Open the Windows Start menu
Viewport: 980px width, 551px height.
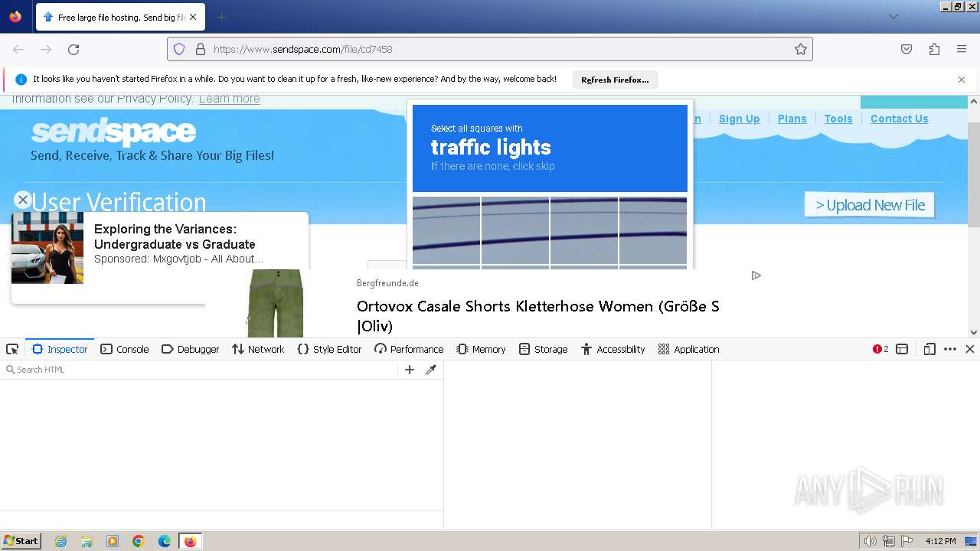(x=21, y=540)
